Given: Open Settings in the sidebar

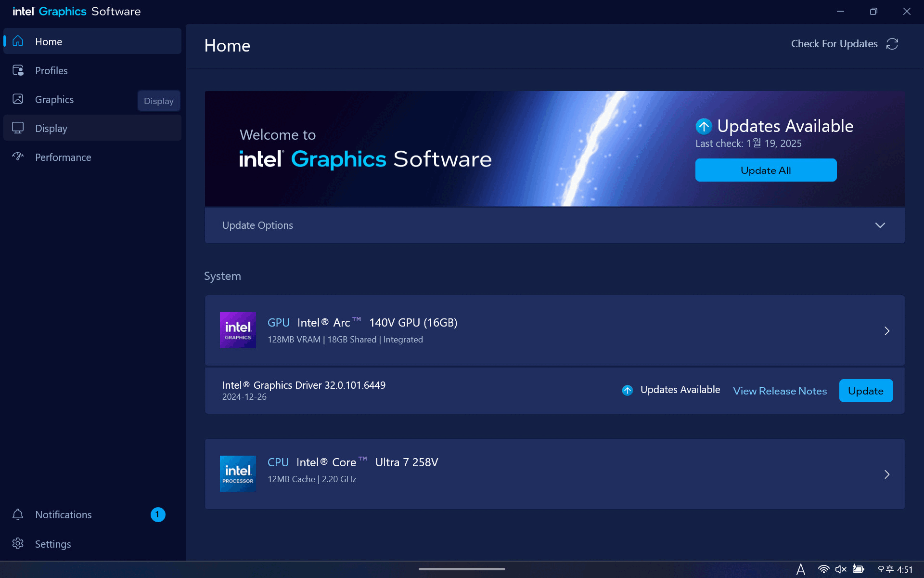Looking at the screenshot, I should pos(92,544).
